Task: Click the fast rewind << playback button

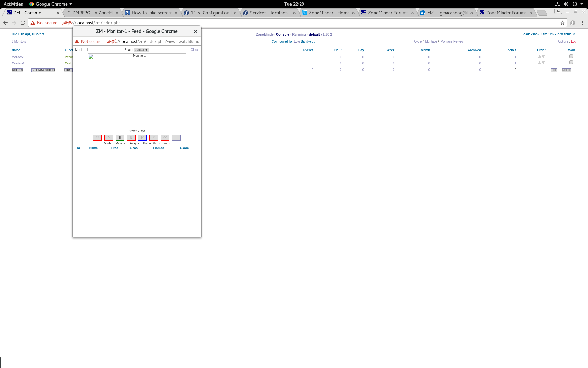Action: 97,138
